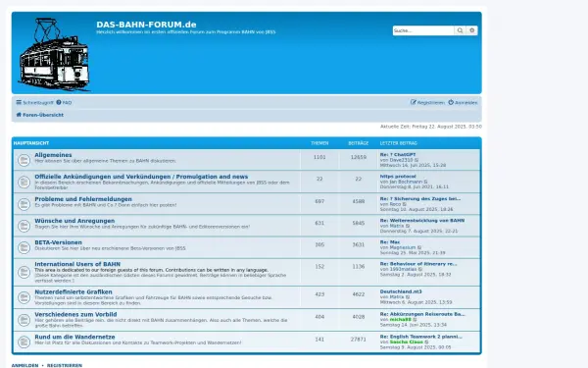Click view-latest-post icon beside Jan Bochmann
Image resolution: width=588 pixels, height=368 pixels.
pyautogui.click(x=426, y=183)
